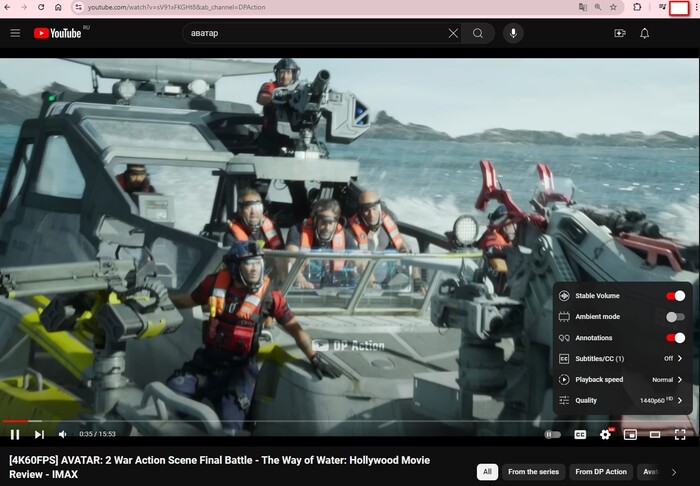700x486 pixels.
Task: Toggle closed captions with CC button
Action: 580,434
